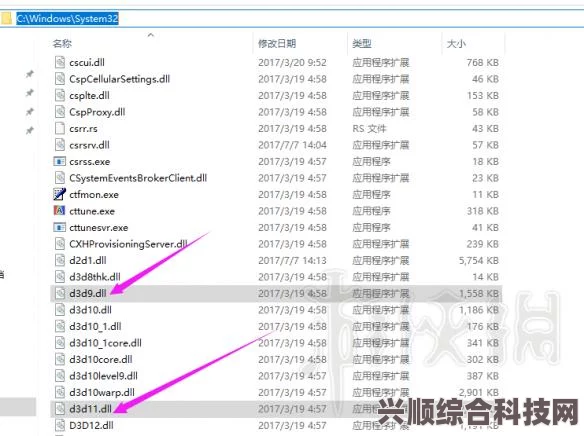This screenshot has height=436, width=584.
Task: Select the file name CspCellularSettings.dll
Action: pos(120,79)
